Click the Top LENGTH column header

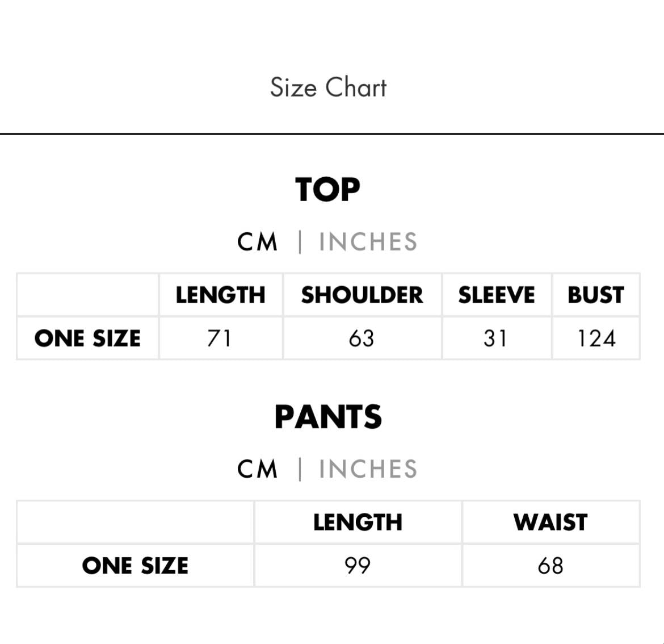click(x=220, y=295)
